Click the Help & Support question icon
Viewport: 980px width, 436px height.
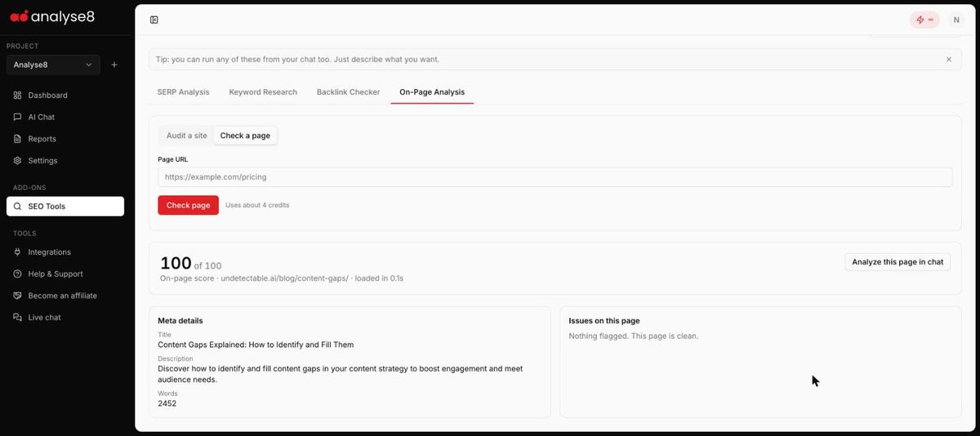[x=18, y=274]
